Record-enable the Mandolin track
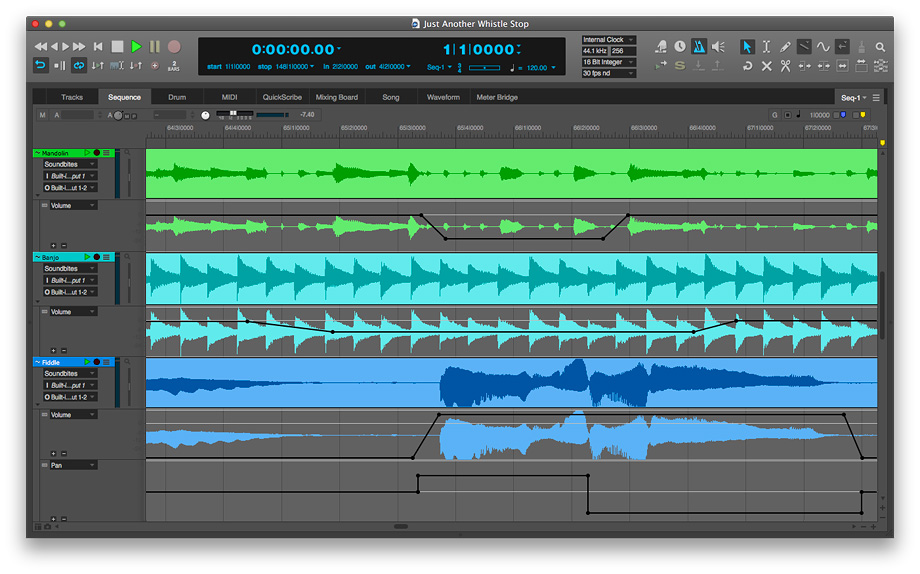 coord(97,153)
